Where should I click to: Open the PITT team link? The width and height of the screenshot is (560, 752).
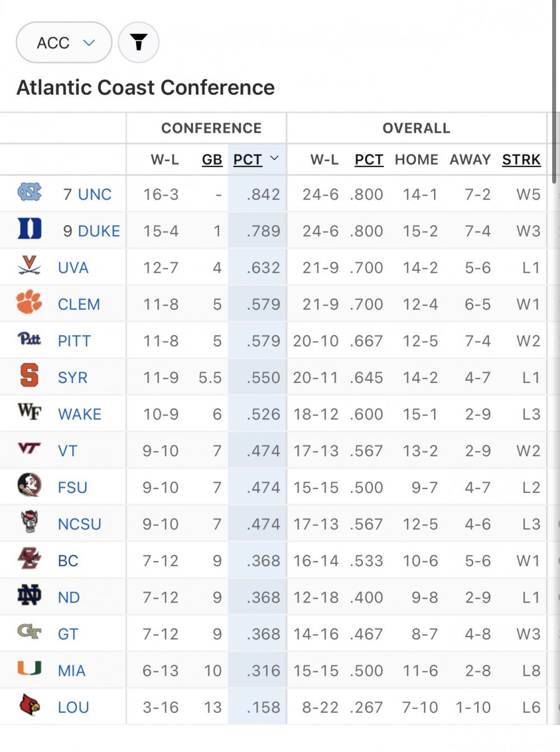74,341
